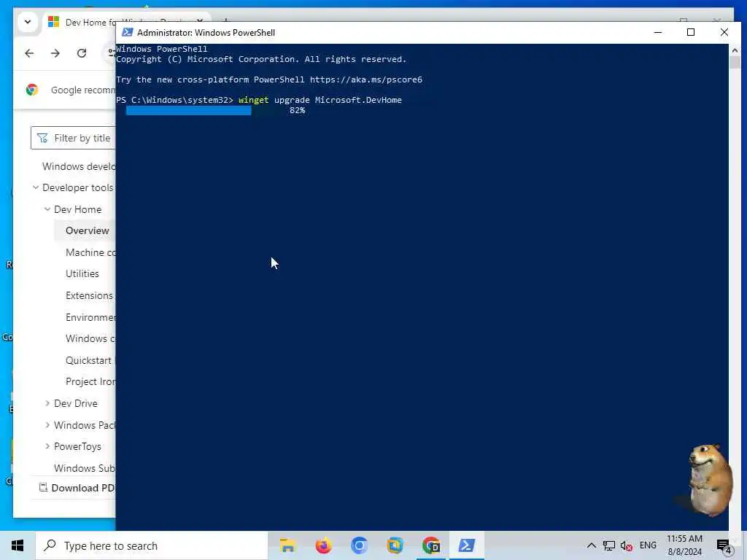Open the Environments item
The image size is (747, 560).
90,317
